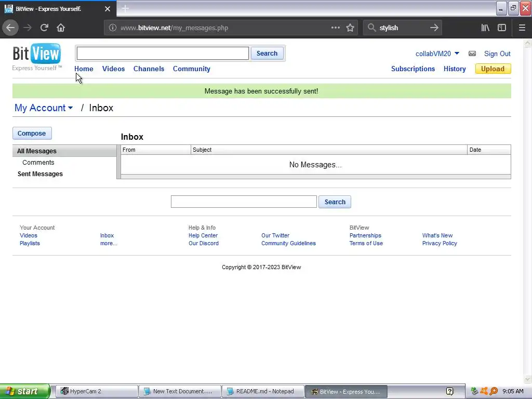This screenshot has height=399, width=532.
Task: Open Sent Messages folder
Action: pyautogui.click(x=40, y=174)
